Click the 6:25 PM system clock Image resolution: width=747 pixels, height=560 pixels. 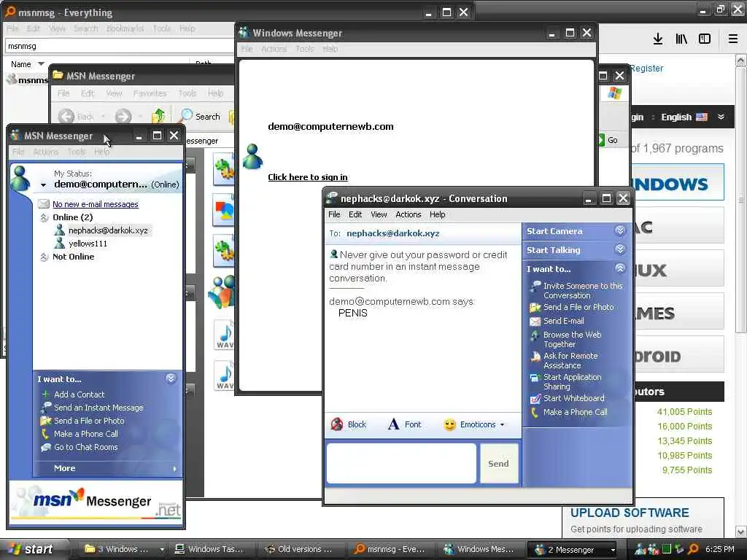[720, 549]
